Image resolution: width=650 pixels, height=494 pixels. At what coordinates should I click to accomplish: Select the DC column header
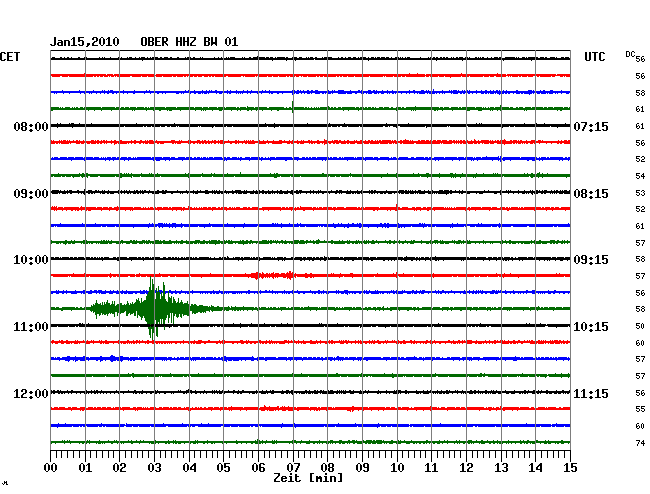(x=630, y=54)
